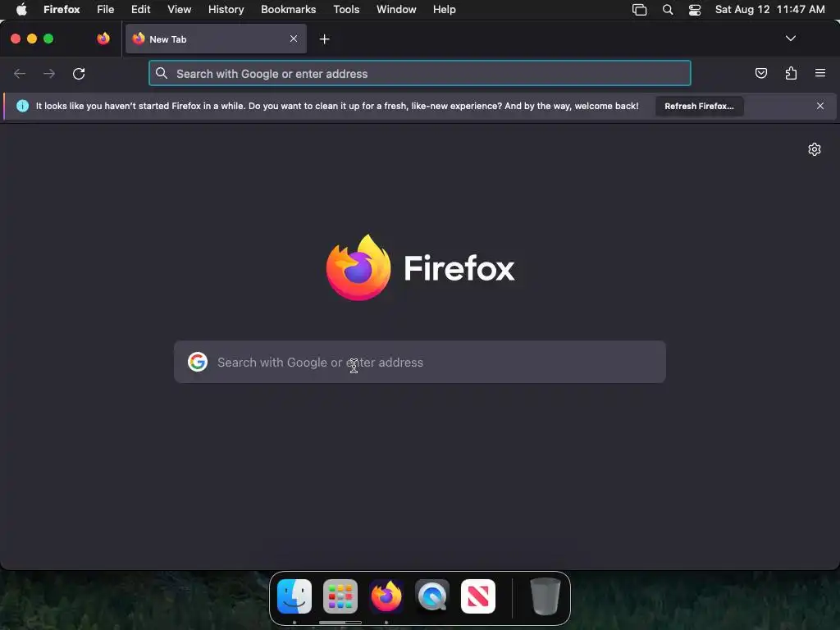Open the View menu
The image size is (840, 630).
(179, 10)
